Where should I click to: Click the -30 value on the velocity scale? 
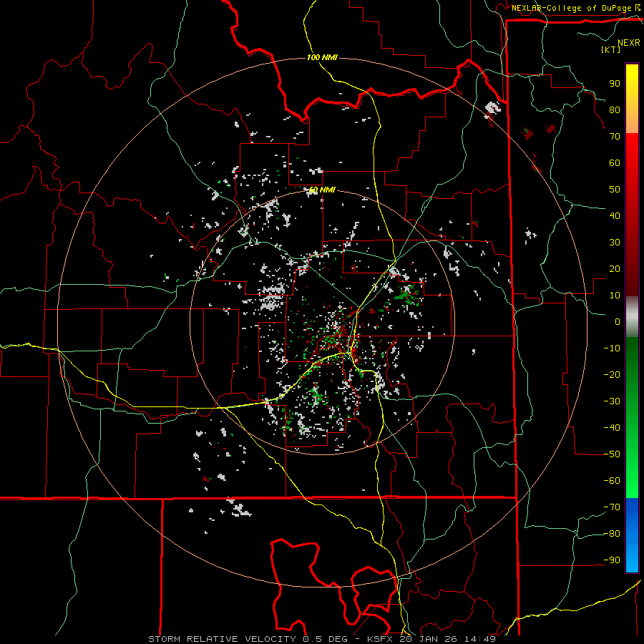[x=612, y=401]
